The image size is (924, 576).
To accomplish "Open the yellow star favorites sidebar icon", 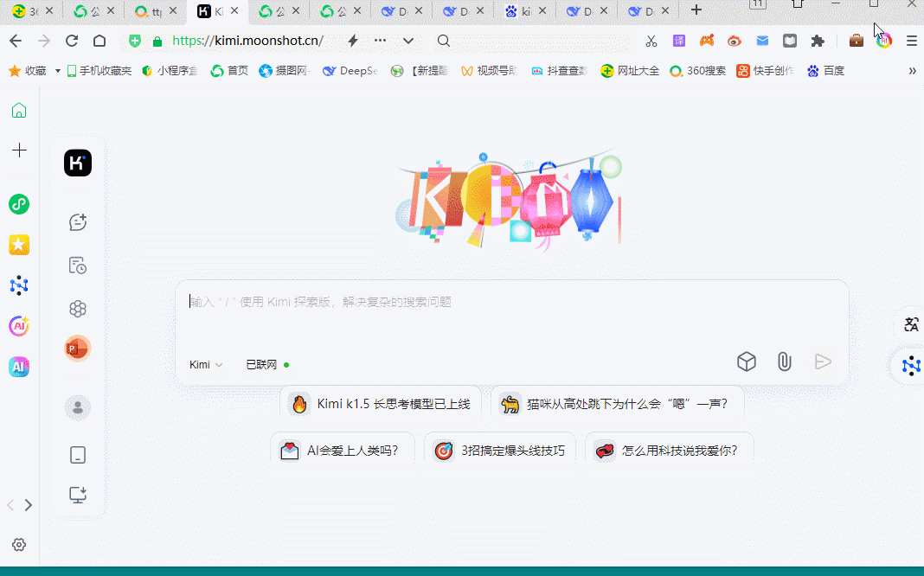I will pyautogui.click(x=19, y=245).
